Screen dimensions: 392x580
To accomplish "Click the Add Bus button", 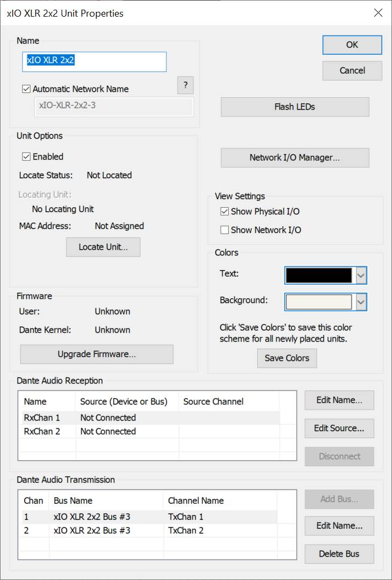I will pyautogui.click(x=339, y=499).
